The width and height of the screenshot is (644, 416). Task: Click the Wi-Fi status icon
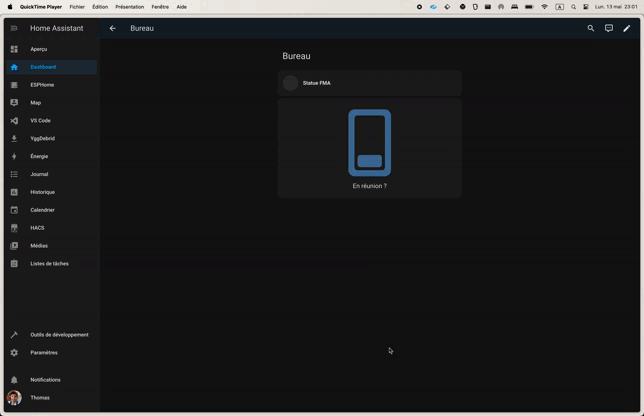tap(544, 7)
